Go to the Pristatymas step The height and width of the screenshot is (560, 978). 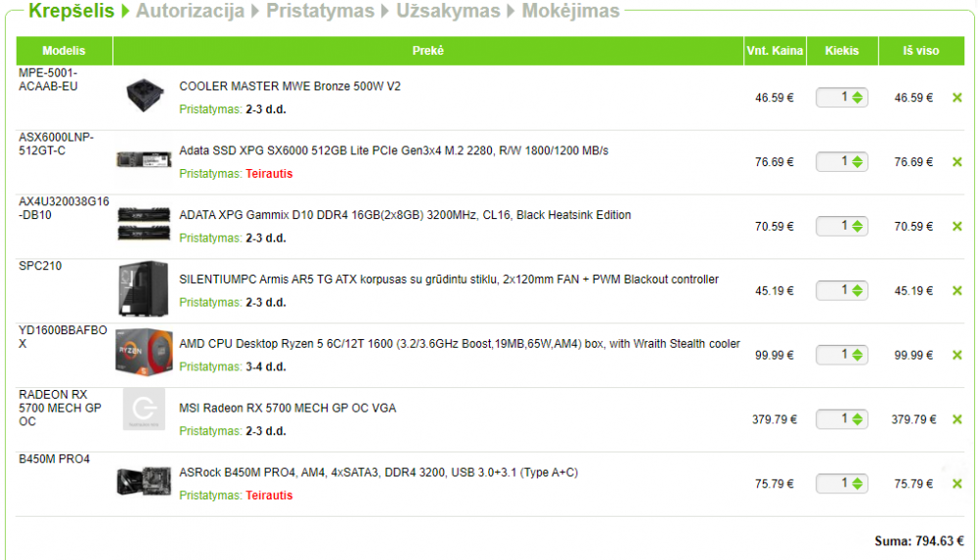tap(320, 11)
